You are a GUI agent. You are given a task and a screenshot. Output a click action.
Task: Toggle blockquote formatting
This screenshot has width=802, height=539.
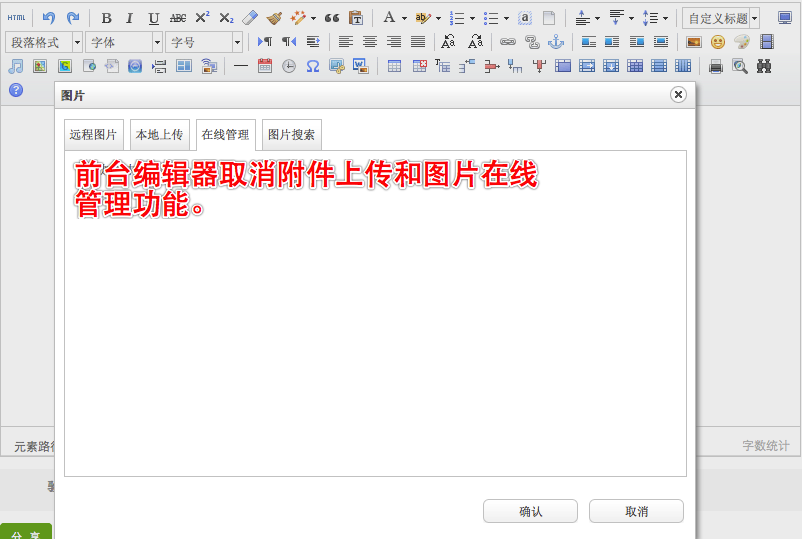331,18
